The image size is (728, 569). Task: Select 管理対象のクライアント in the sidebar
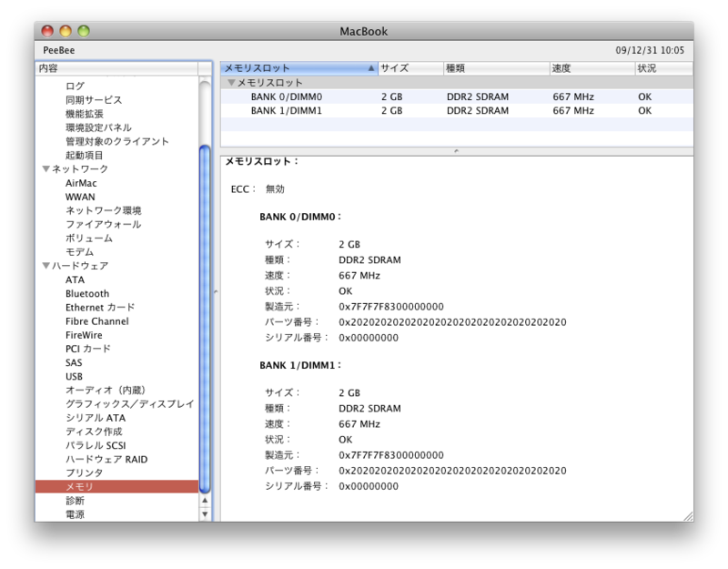point(117,141)
